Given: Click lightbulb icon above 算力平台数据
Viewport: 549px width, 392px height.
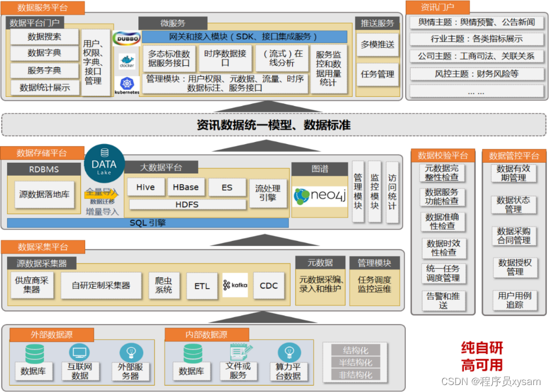Looking at the screenshot, I should pos(289,352).
